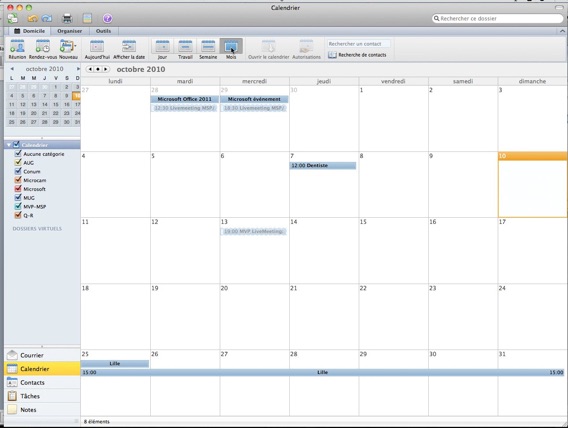Click the today dot beside octobre 2010
Viewport: 568px width, 428px height.
pyautogui.click(x=98, y=69)
